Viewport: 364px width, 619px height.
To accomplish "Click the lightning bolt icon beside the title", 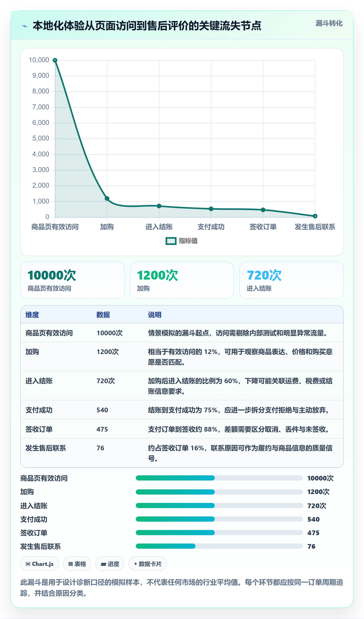I will (25, 26).
